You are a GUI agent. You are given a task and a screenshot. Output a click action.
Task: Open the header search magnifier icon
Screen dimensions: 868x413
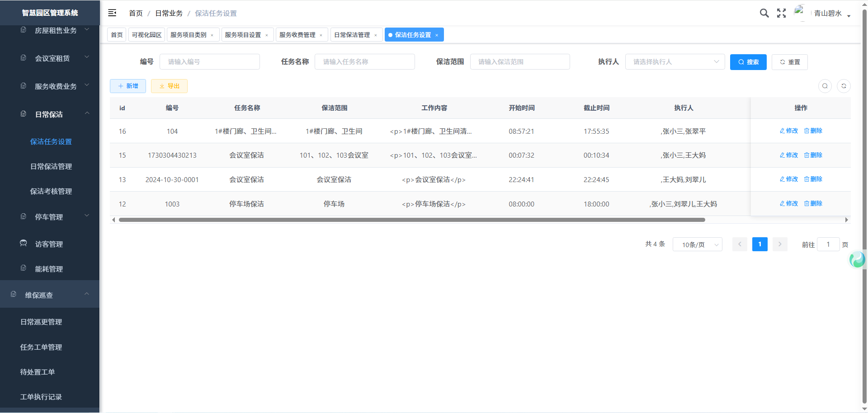tap(764, 13)
